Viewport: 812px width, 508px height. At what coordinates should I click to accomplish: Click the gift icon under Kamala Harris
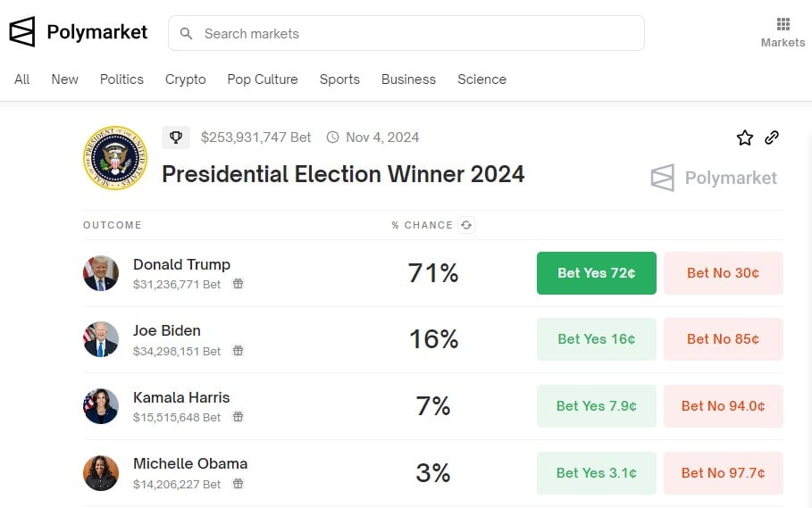pyautogui.click(x=238, y=417)
